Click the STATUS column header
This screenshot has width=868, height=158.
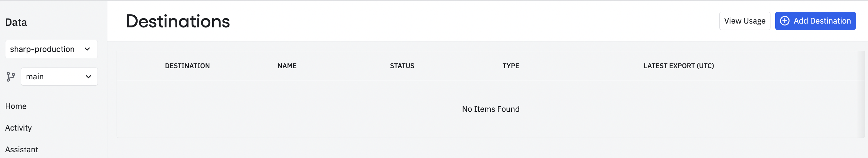[x=402, y=66]
